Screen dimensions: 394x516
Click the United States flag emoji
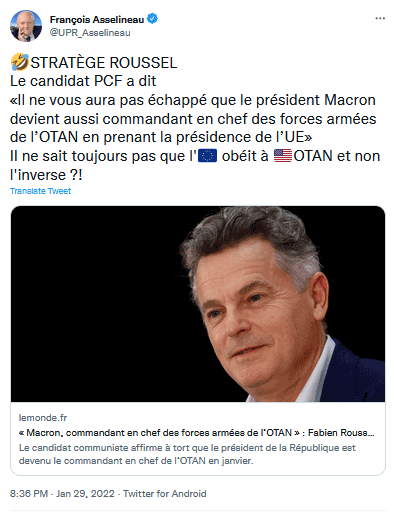283,156
